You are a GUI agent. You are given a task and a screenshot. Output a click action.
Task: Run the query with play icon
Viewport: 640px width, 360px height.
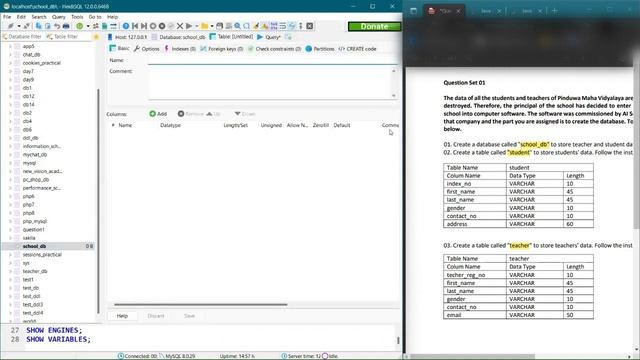tap(189, 26)
